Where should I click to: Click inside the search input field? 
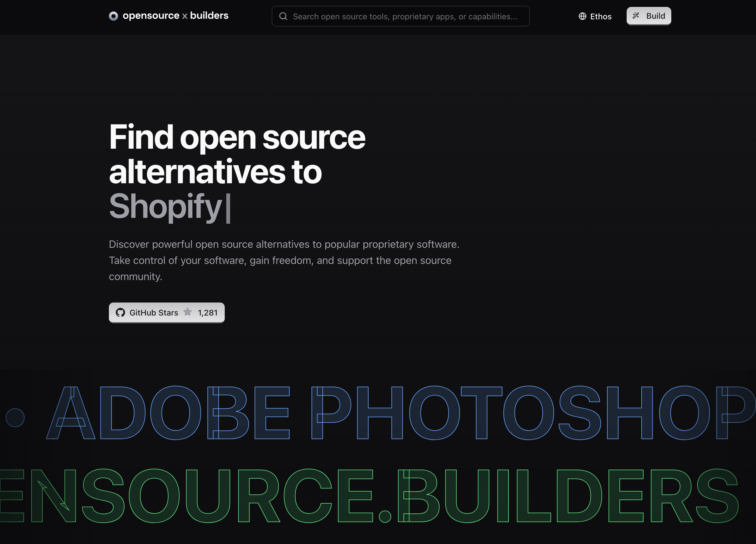(x=400, y=16)
